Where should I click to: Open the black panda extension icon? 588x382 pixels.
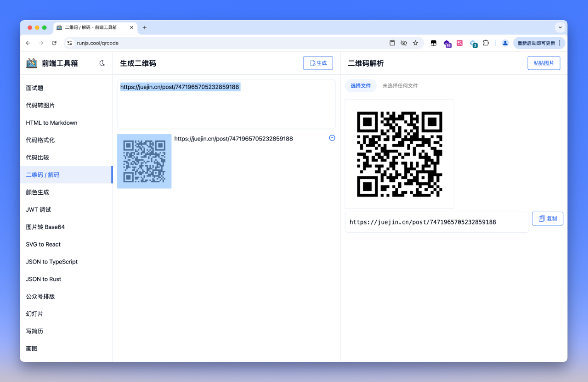pos(434,43)
